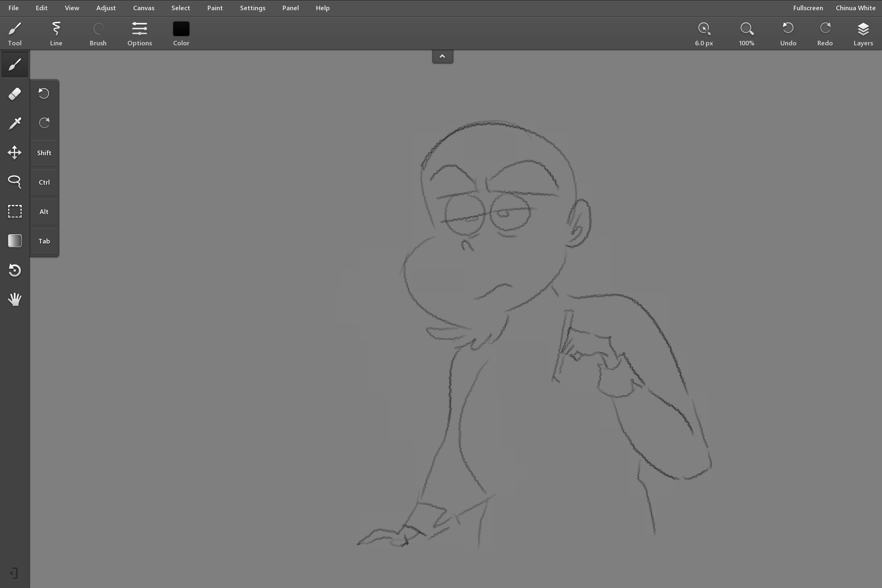
Task: Open the Line stabilizer dropdown
Action: [56, 33]
